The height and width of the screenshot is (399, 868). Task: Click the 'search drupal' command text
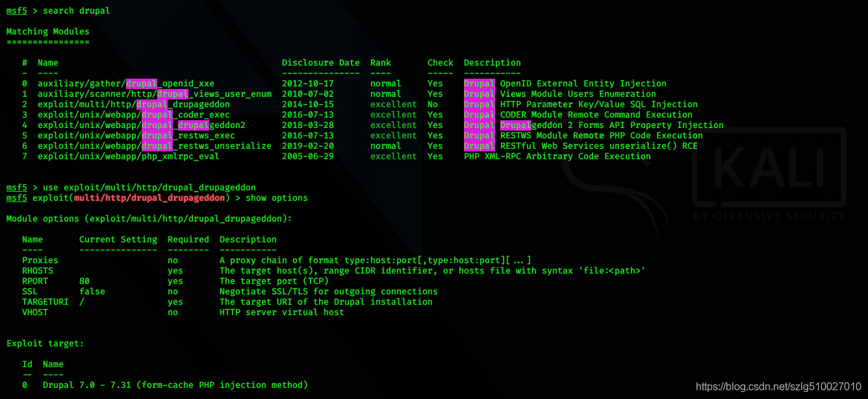pos(77,11)
